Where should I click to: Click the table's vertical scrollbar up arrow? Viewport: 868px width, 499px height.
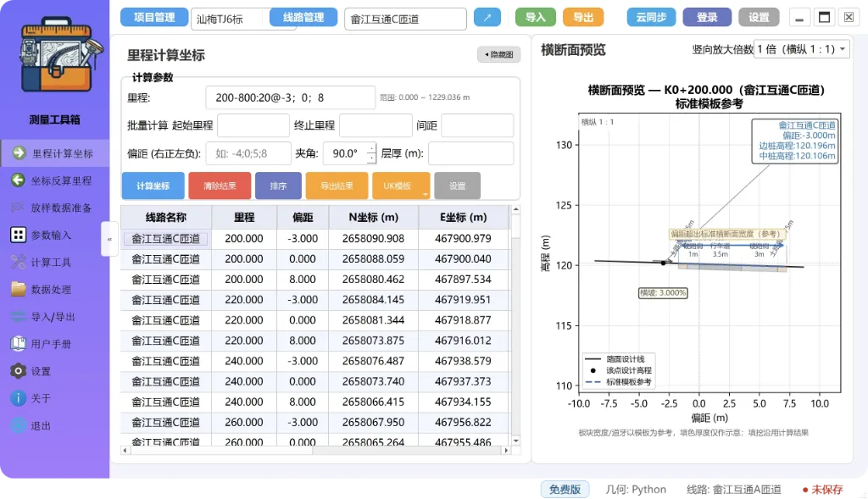click(516, 209)
